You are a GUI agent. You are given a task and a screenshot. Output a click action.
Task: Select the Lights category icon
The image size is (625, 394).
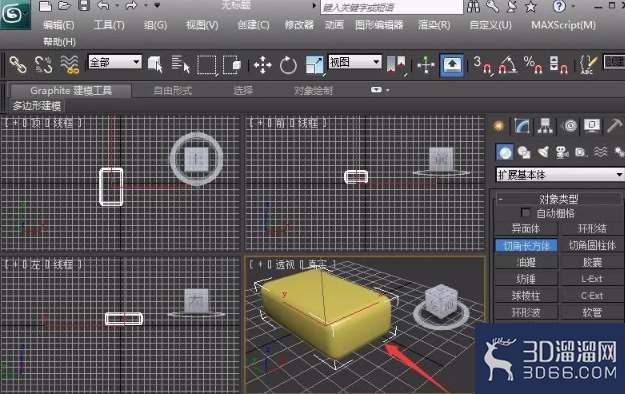tap(543, 152)
